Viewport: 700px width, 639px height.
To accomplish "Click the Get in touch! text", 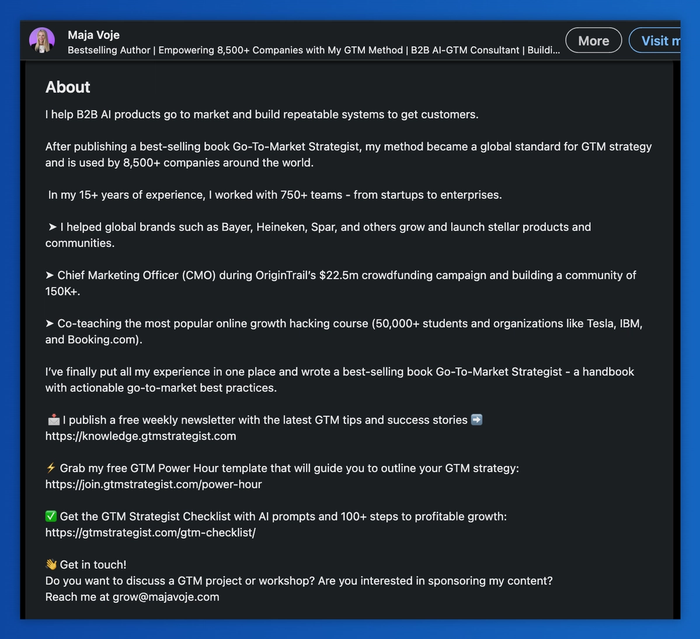I will [93, 565].
